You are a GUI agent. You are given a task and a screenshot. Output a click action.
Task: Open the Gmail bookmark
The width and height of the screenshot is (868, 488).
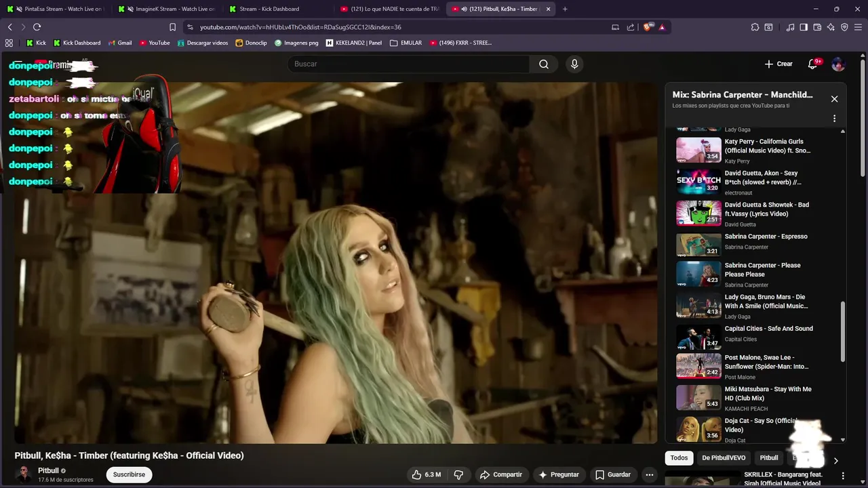(119, 43)
